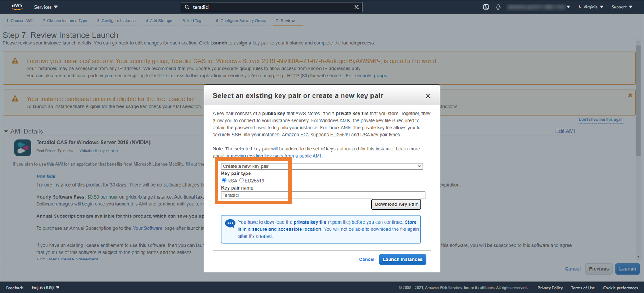The width and height of the screenshot is (644, 293).
Task: Select the 7. Review tab
Action: click(x=285, y=21)
